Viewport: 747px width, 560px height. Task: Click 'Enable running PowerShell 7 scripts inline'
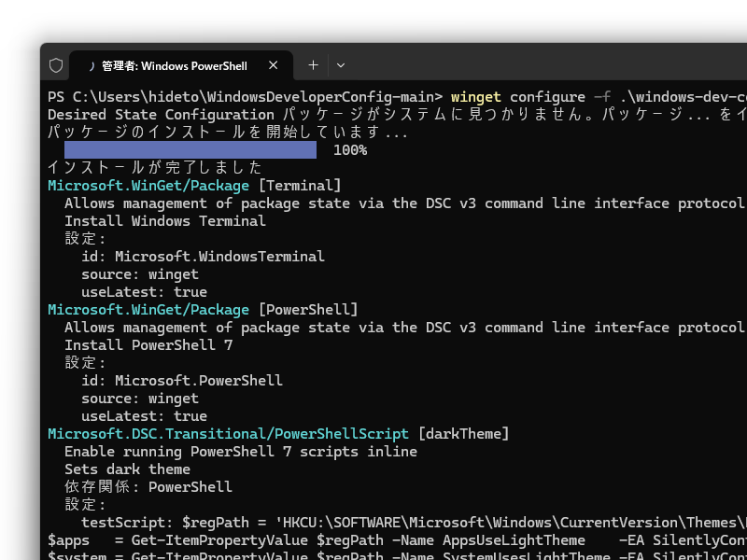coord(241,452)
